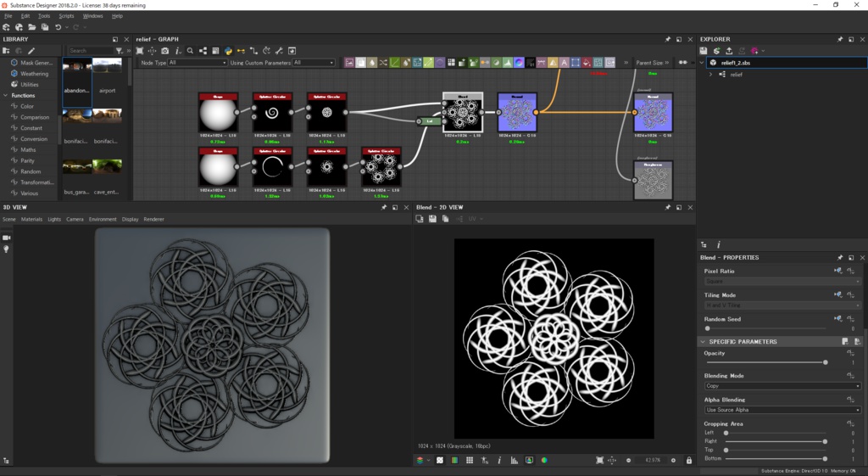Open the Alpha Blending 'Use Source Alpha' dropdown
The image size is (868, 476).
[782, 410]
